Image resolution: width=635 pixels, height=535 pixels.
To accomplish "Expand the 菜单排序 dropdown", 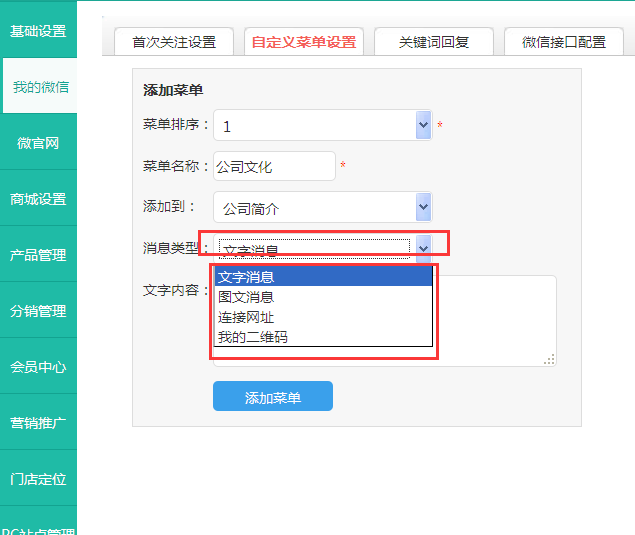I will [x=423, y=126].
